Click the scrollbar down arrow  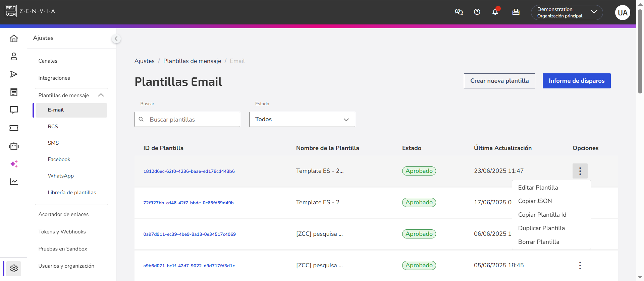(640, 277)
